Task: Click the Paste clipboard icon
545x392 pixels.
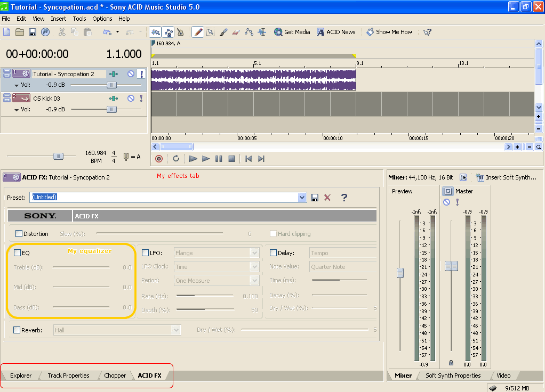Action: click(87, 32)
